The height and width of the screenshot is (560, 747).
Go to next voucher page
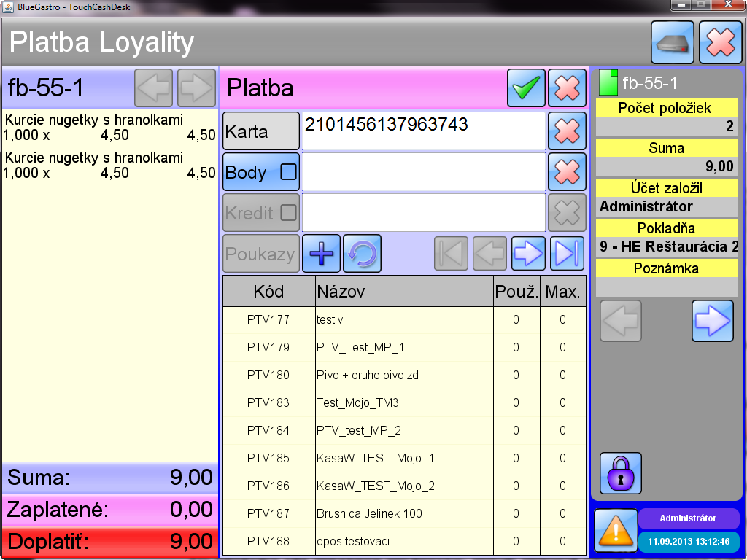[529, 254]
